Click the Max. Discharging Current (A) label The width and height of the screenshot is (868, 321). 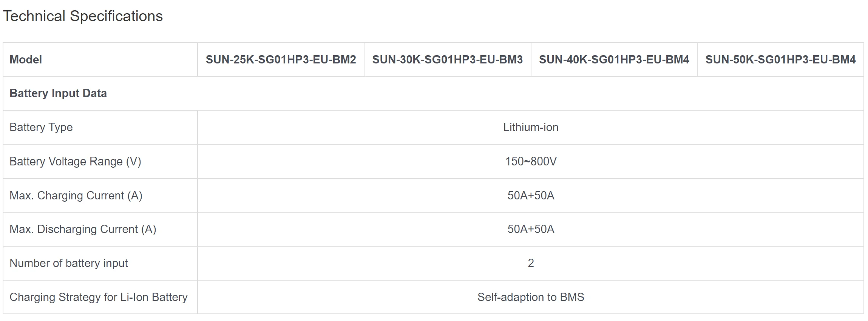click(x=83, y=229)
